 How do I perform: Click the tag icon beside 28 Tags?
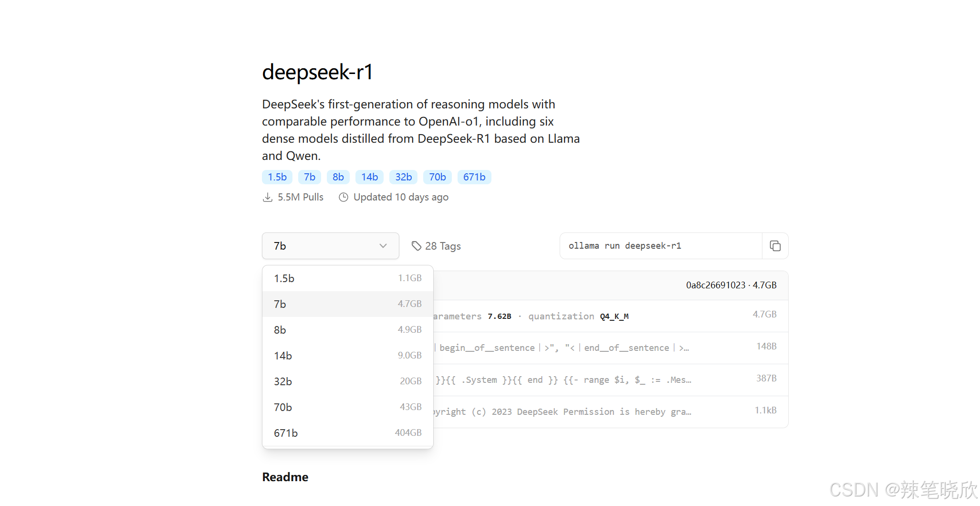(x=417, y=246)
